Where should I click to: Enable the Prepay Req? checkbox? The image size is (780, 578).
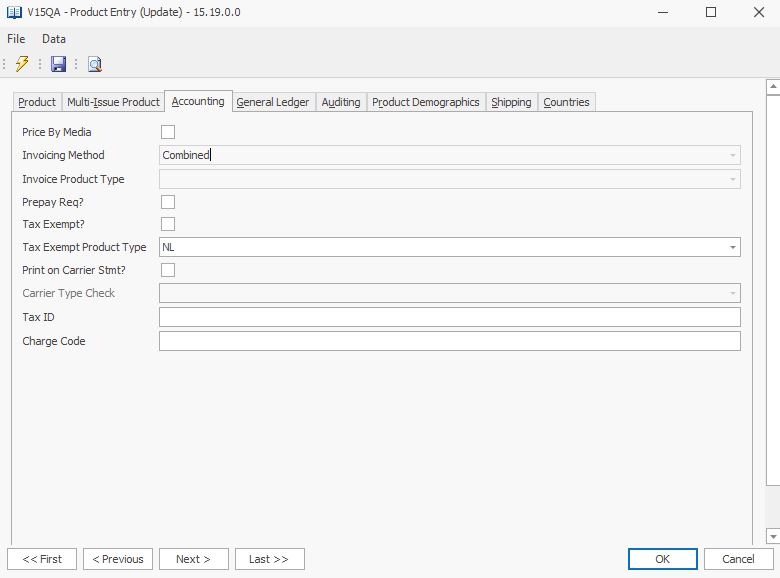168,202
